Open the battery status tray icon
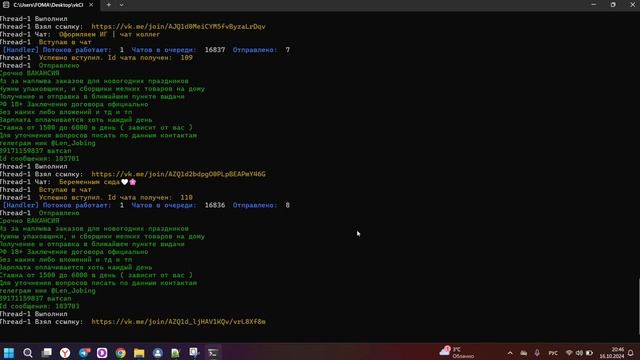This screenshot has height=360, width=640. (x=589, y=353)
